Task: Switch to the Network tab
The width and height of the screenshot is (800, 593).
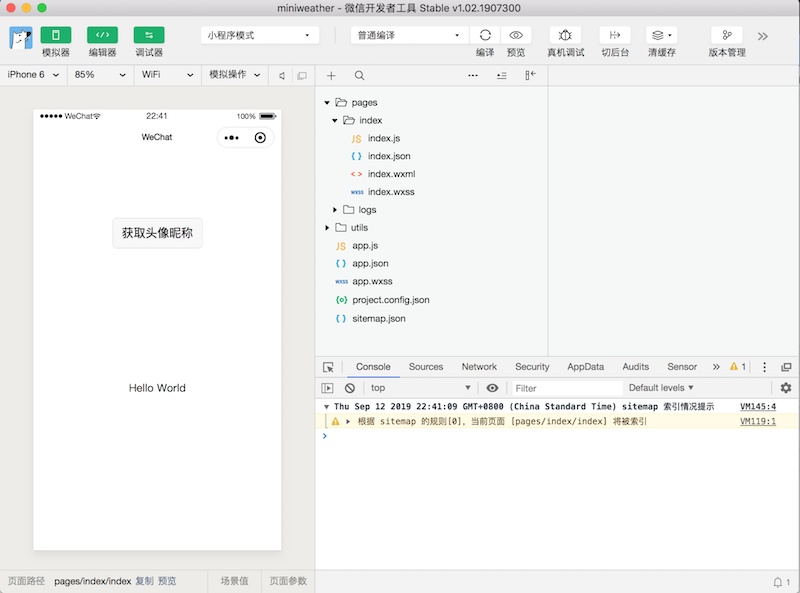Action: coord(479,366)
